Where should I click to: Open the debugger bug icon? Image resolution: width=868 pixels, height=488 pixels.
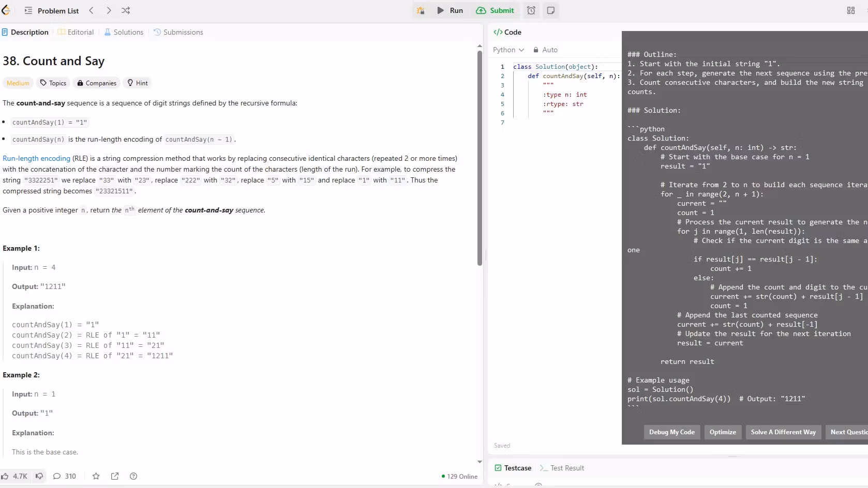[x=421, y=10]
